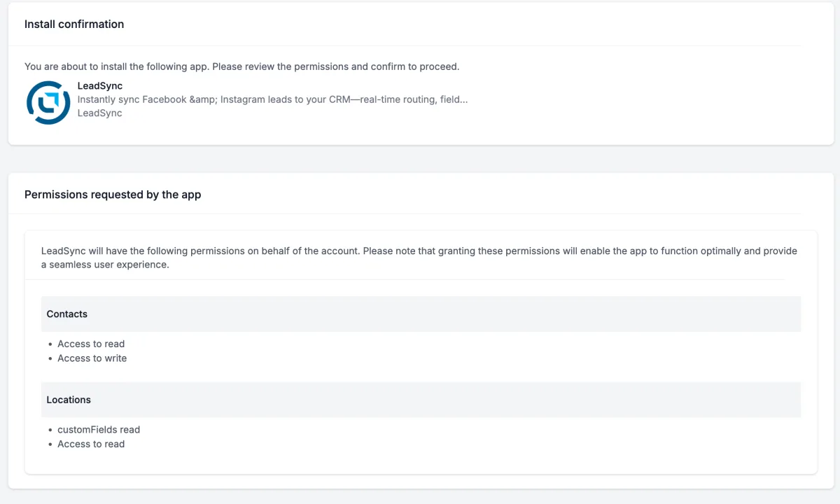Click Access to write under Contacts
This screenshot has height=504, width=840.
92,358
